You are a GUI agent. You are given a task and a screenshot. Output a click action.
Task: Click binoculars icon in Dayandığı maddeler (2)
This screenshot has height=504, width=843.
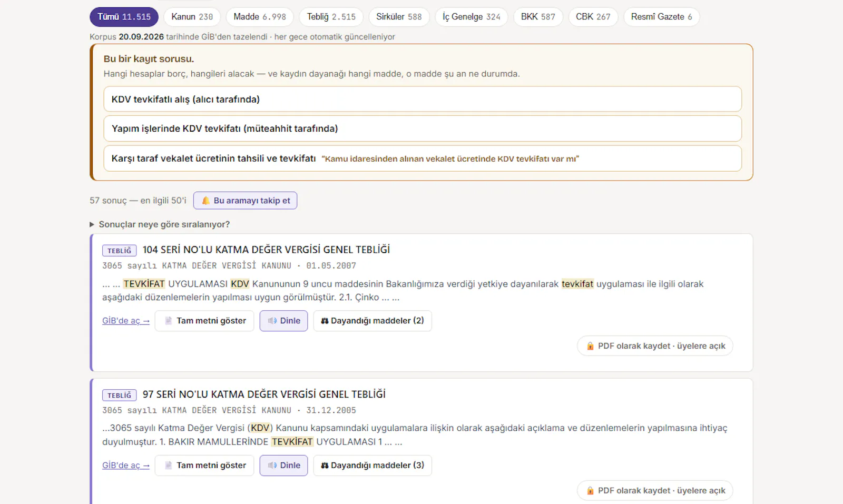tap(325, 321)
